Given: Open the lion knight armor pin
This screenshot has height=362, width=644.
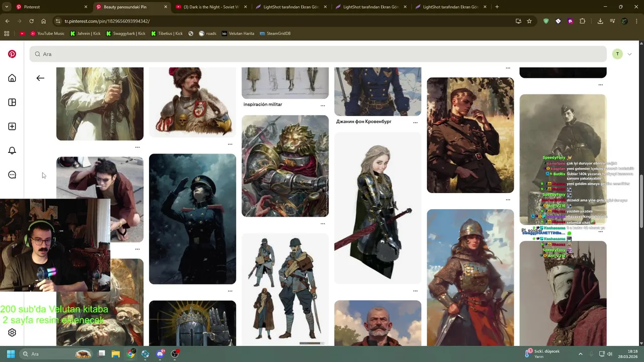Looking at the screenshot, I should click(285, 166).
